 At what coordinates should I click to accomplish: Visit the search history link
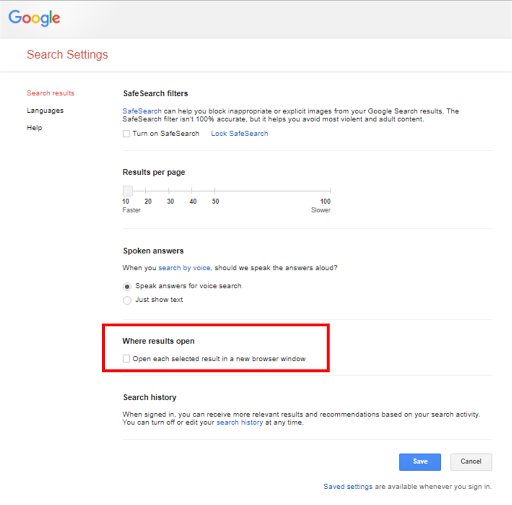(x=240, y=423)
